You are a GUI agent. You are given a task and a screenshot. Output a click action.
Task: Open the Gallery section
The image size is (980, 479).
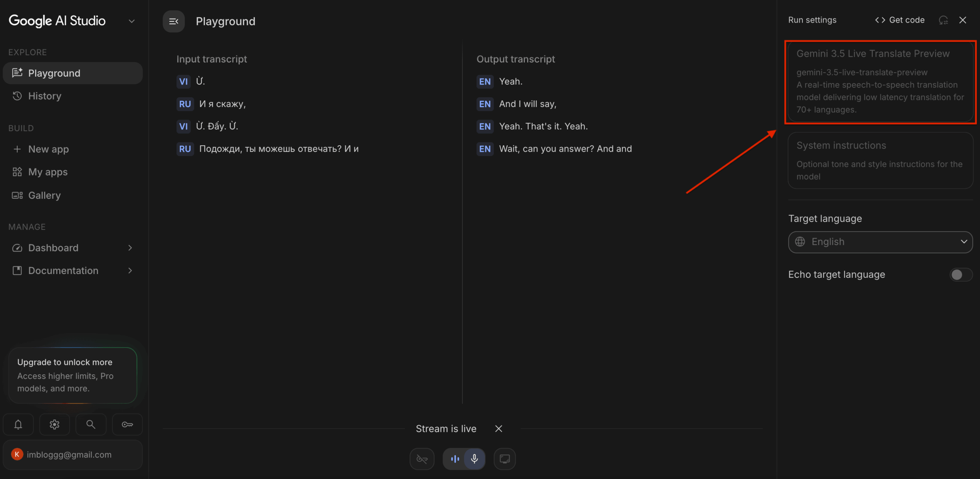[x=73, y=195]
